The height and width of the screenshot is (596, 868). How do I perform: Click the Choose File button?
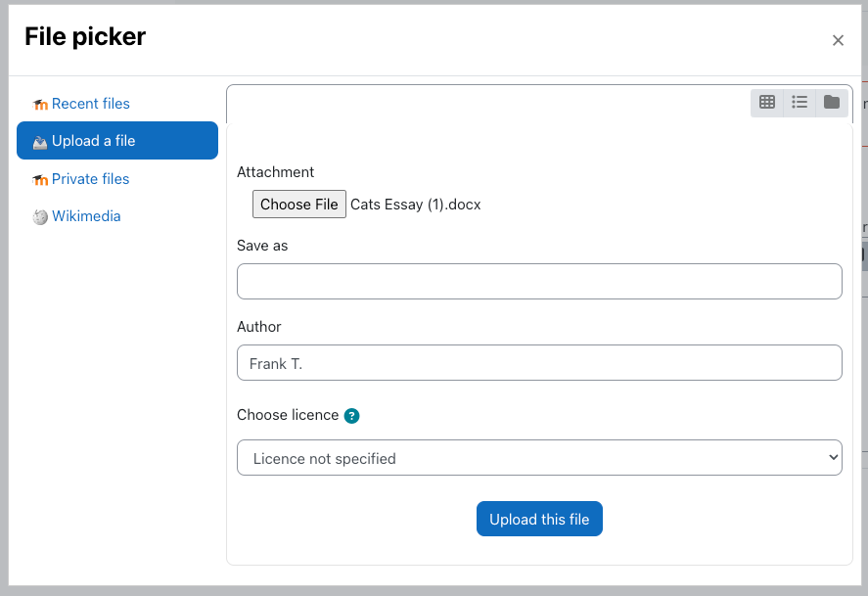pyautogui.click(x=298, y=205)
